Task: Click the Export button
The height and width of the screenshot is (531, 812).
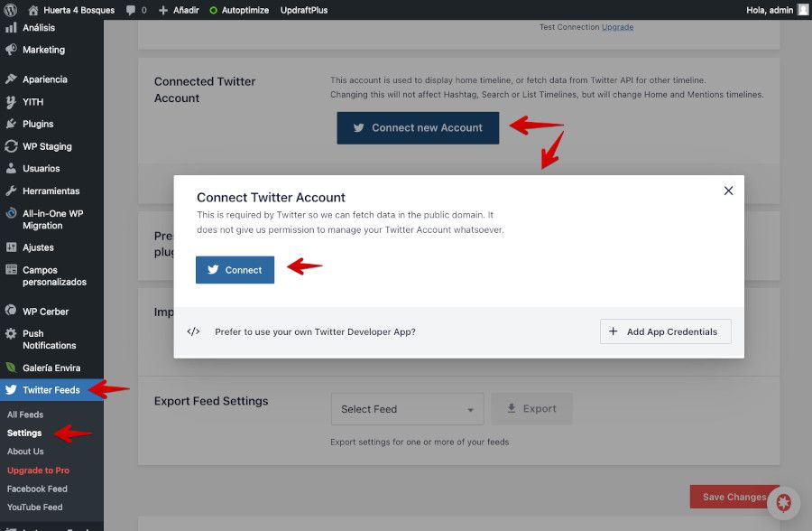Action: pyautogui.click(x=531, y=408)
